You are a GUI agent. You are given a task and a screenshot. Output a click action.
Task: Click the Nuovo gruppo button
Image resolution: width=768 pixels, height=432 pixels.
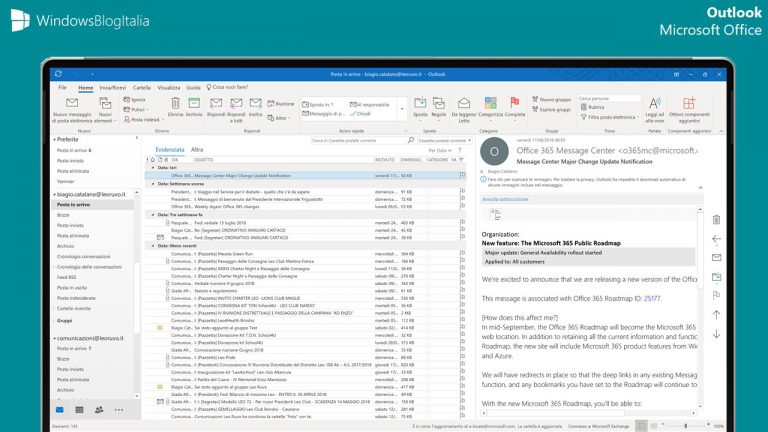pyautogui.click(x=551, y=99)
